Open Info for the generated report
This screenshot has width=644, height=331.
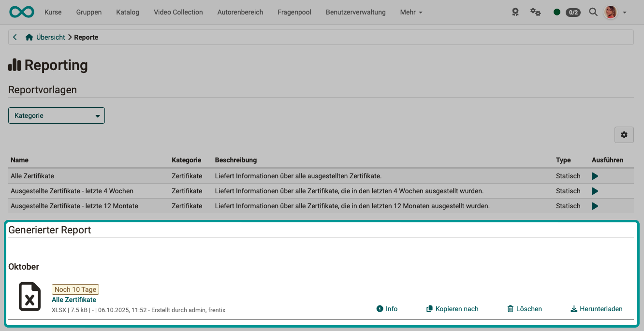tap(387, 309)
